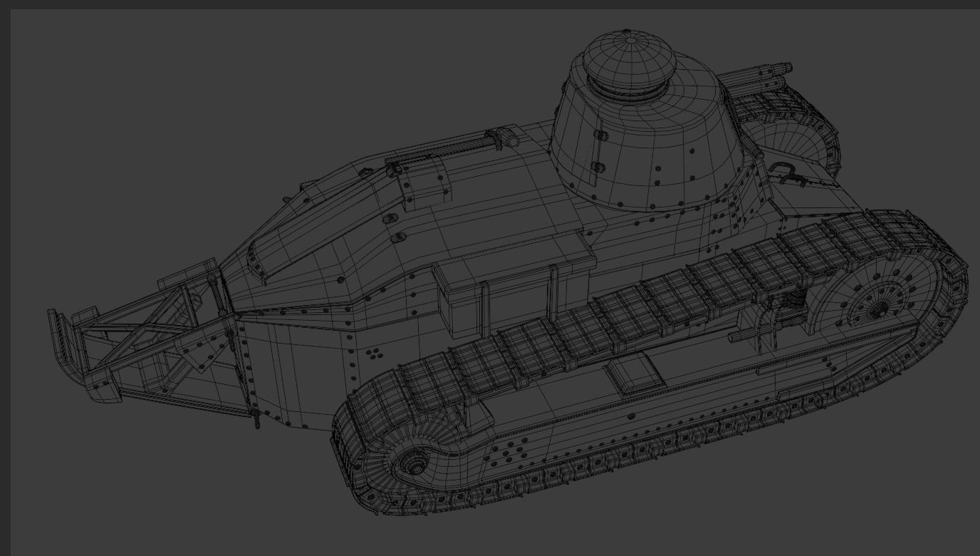Select the storage box on the hull side
980x556 pixels.
pos(514,285)
